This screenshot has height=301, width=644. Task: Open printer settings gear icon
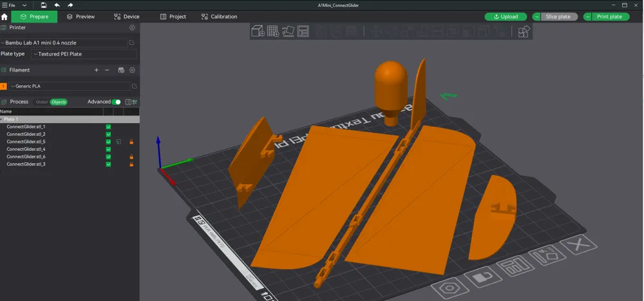pos(132,28)
